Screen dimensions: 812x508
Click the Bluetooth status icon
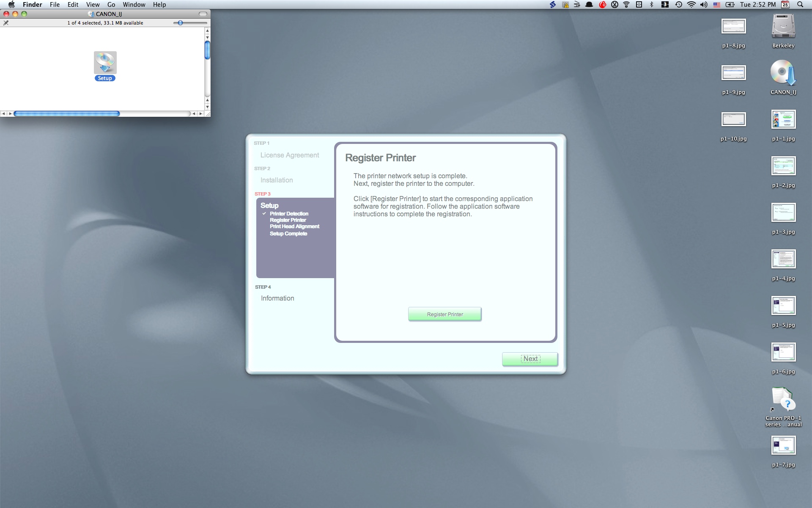[x=651, y=5]
